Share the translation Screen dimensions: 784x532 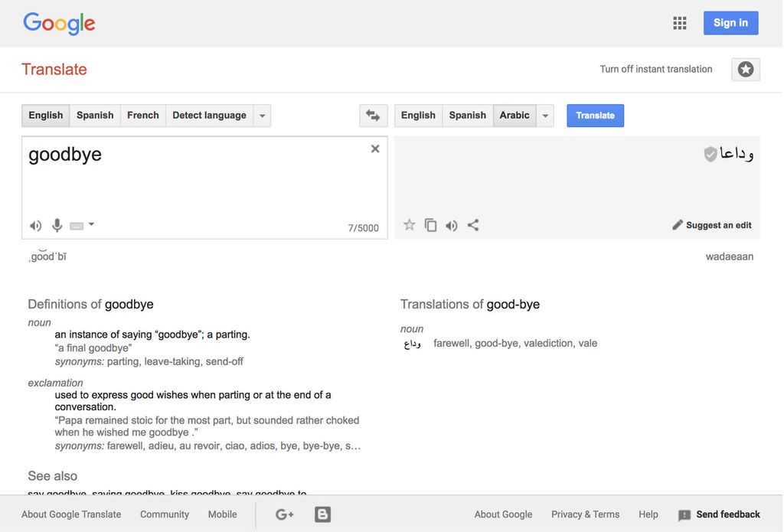click(472, 224)
